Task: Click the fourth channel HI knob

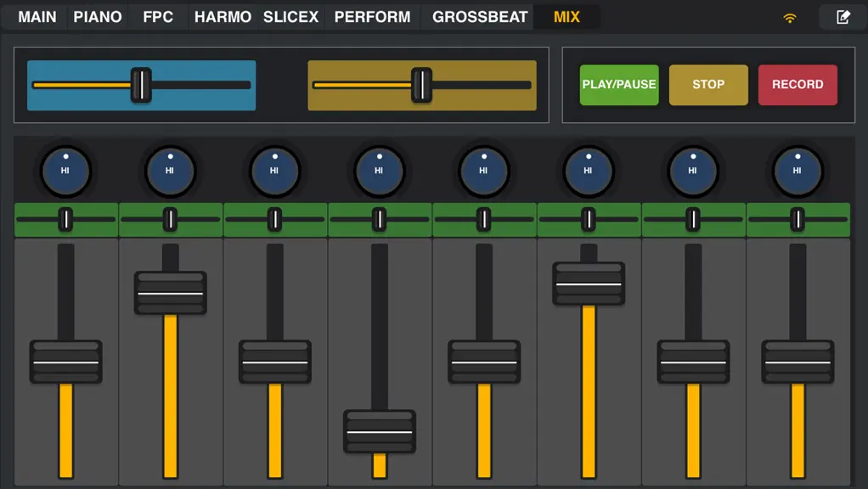Action: pos(380,171)
